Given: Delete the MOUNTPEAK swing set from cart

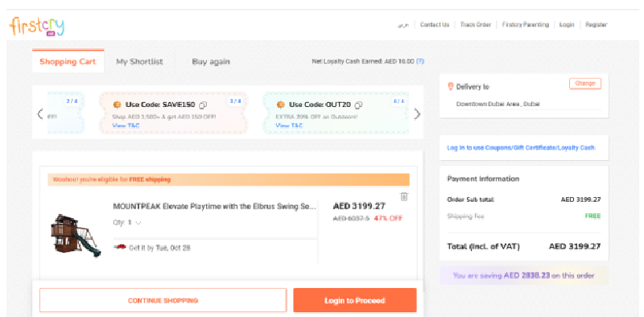Looking at the screenshot, I should (x=404, y=196).
